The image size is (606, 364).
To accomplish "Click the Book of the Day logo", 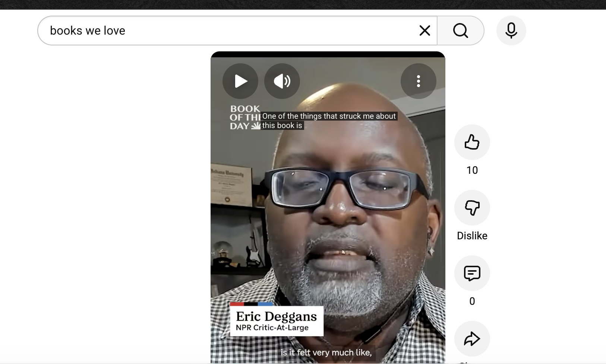I will coord(244,117).
